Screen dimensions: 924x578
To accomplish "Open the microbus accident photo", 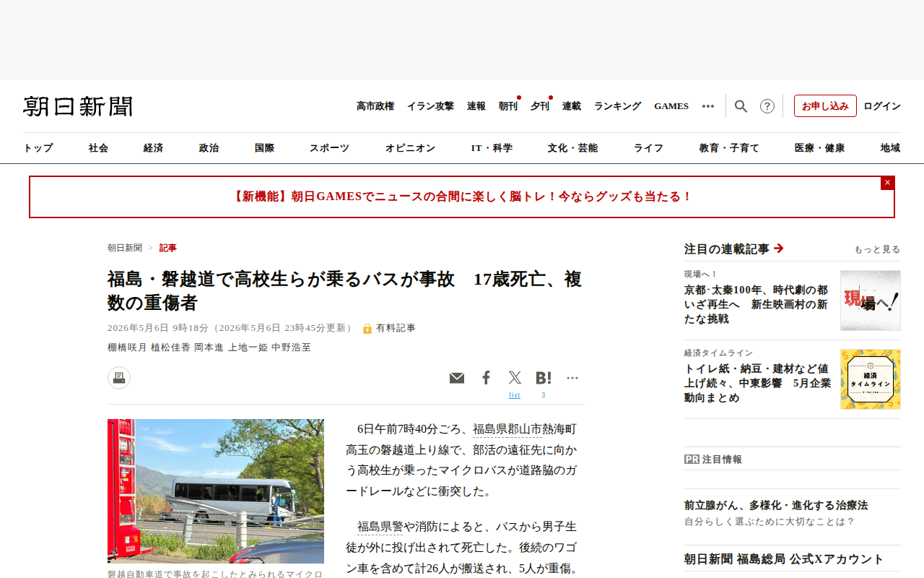I will [x=216, y=491].
